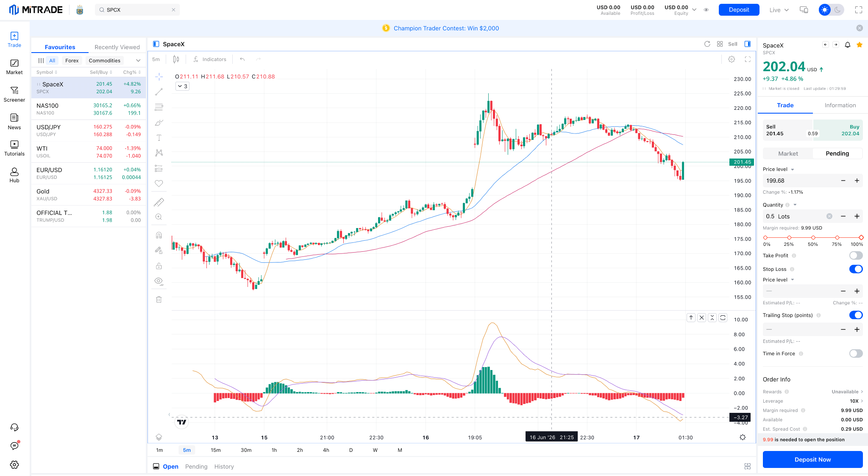Screen dimensions: 868x476
Task: Select the 15m timeframe
Action: (x=215, y=450)
